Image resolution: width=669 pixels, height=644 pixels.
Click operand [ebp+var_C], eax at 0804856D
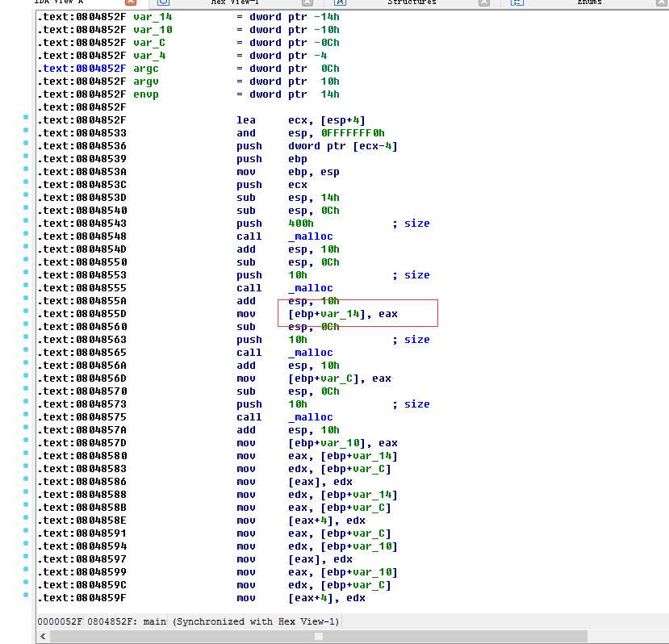(x=340, y=378)
